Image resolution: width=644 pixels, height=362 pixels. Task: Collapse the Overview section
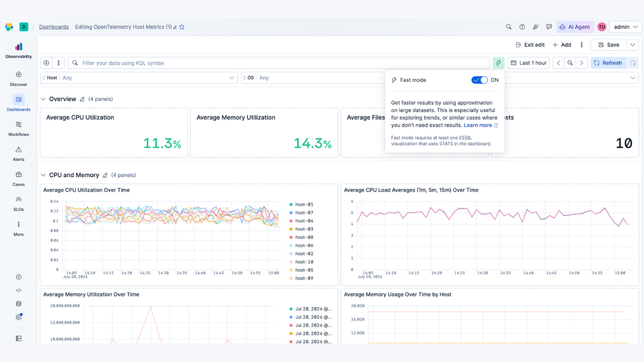coord(43,99)
